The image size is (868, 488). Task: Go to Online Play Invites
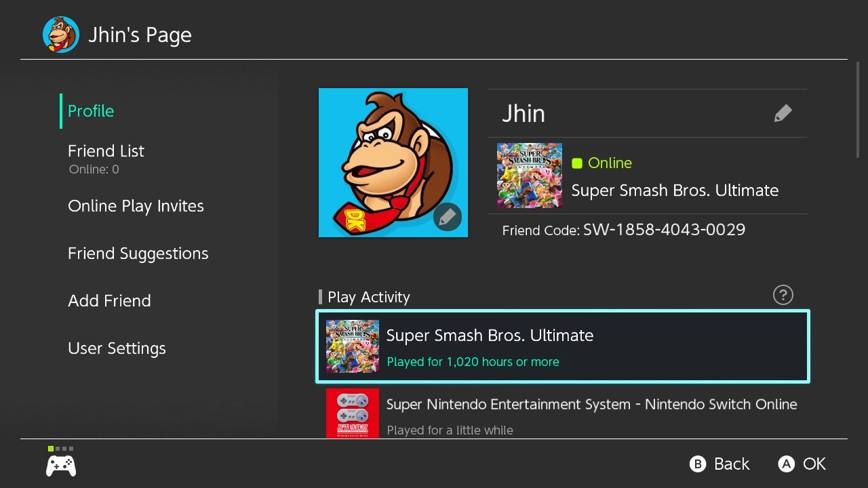pyautogui.click(x=136, y=206)
